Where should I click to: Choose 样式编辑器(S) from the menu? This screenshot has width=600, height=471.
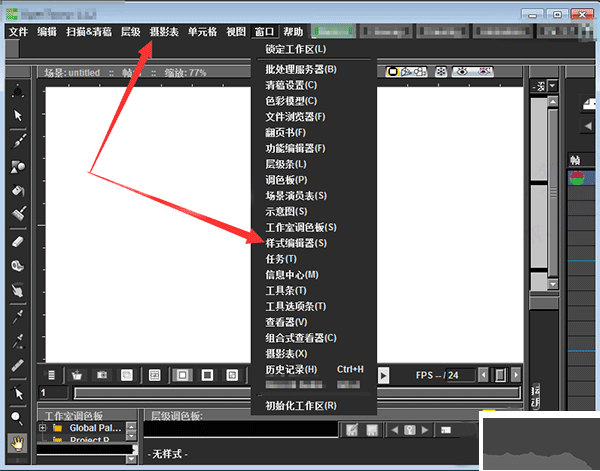coord(296,243)
